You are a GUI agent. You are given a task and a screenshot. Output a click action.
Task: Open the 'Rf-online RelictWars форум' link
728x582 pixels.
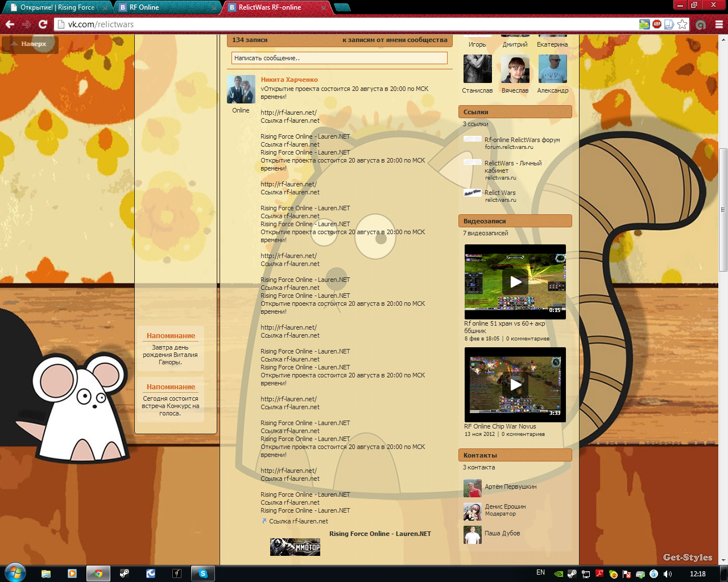click(x=522, y=140)
